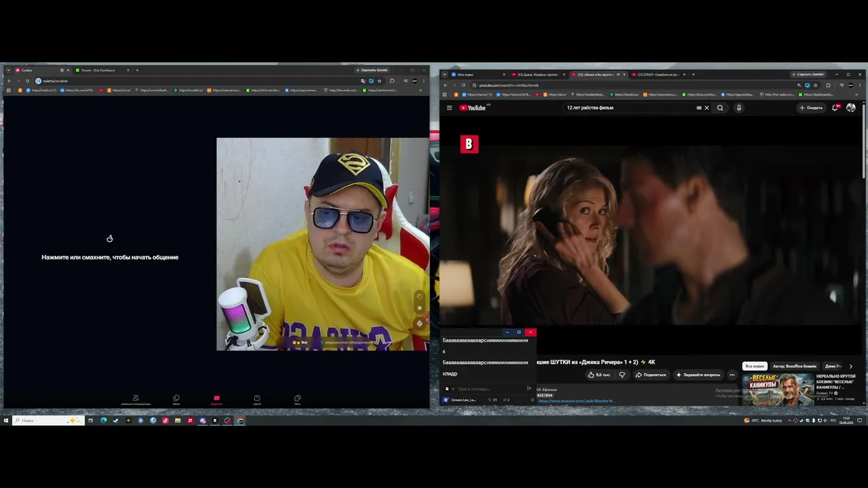Start YouTube voice search microphone
The width and height of the screenshot is (868, 488).
739,108
